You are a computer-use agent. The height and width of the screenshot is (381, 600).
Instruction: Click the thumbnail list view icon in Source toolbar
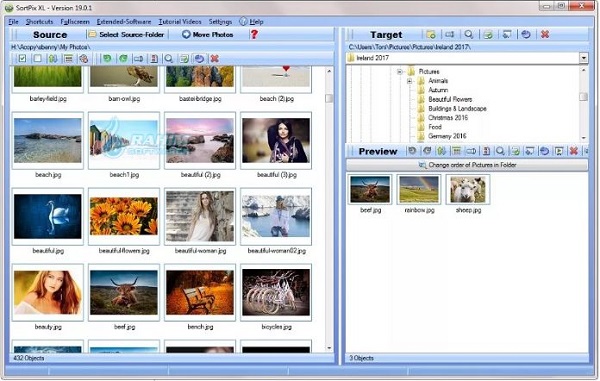(68, 59)
